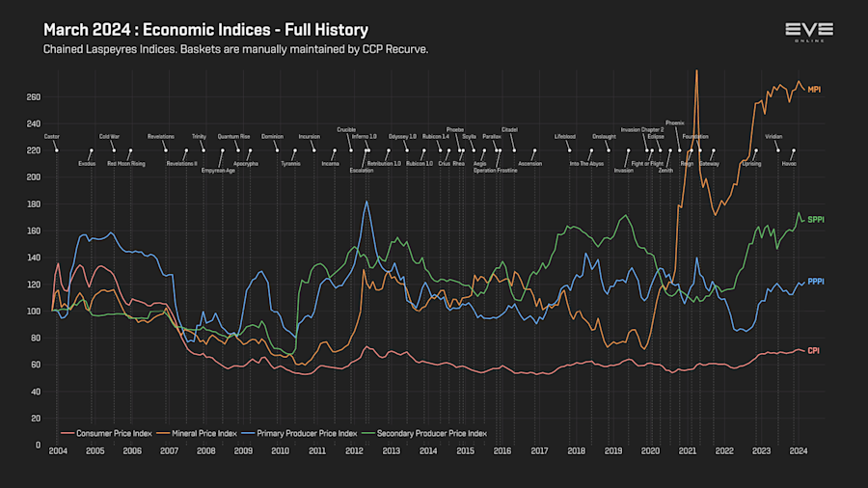Select the Operation Frostline marker label
The height and width of the screenshot is (488, 868).
[495, 171]
